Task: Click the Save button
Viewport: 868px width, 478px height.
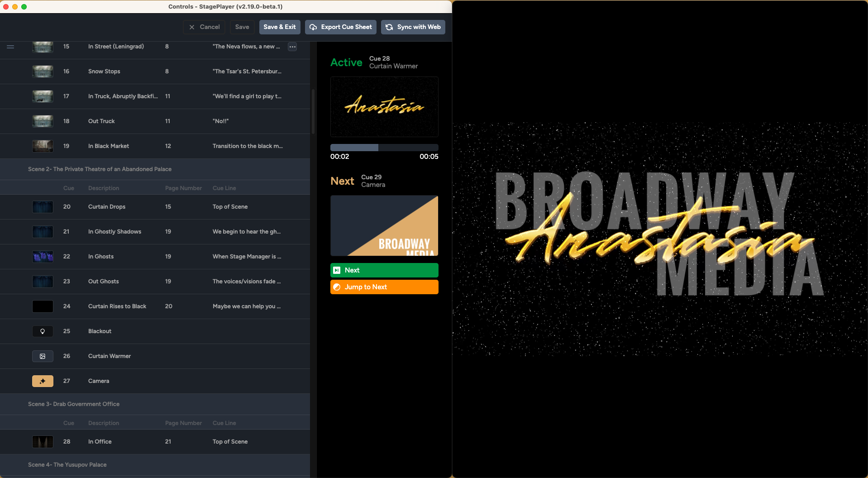Action: (x=242, y=27)
